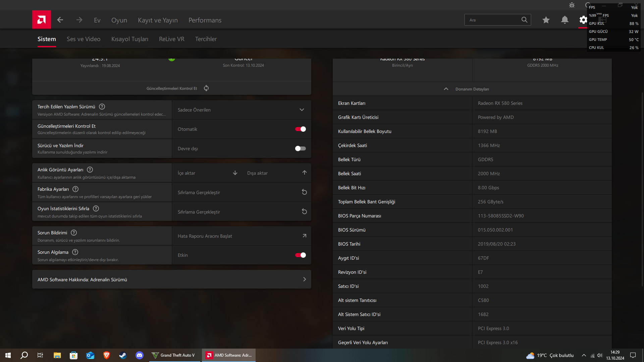Switch to the Ses ve Video tab

tap(84, 39)
